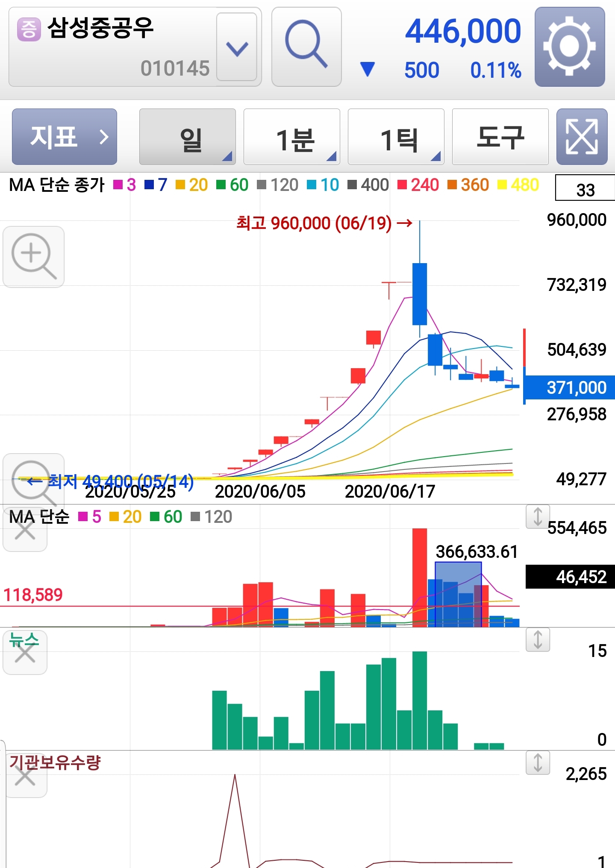Viewport: 615px width, 868px height.
Task: Tap the MA 400 dark gray swatch
Action: 352,185
